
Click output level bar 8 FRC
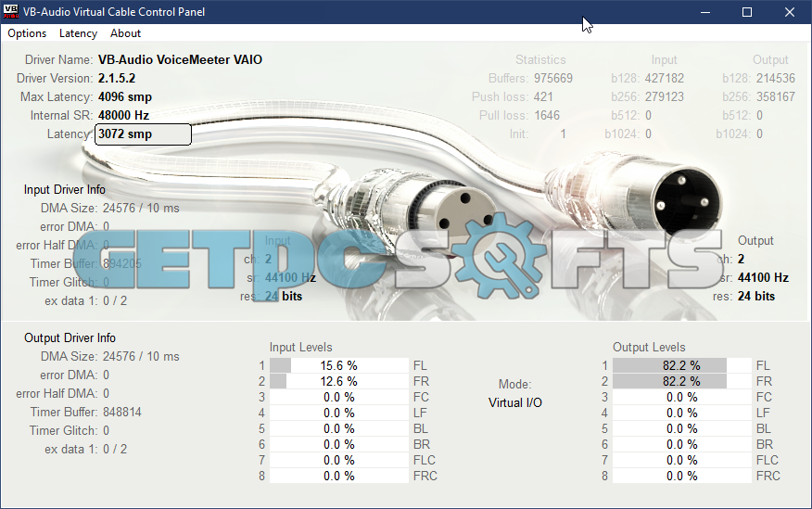click(681, 476)
